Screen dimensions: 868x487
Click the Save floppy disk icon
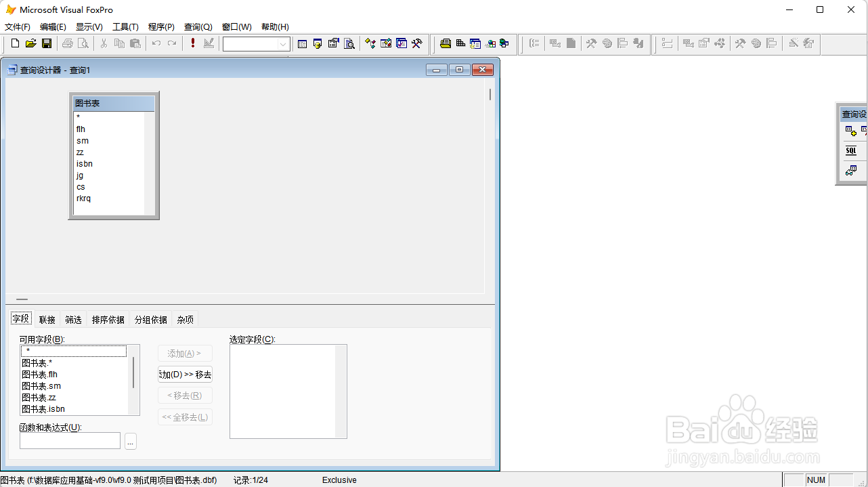click(47, 43)
